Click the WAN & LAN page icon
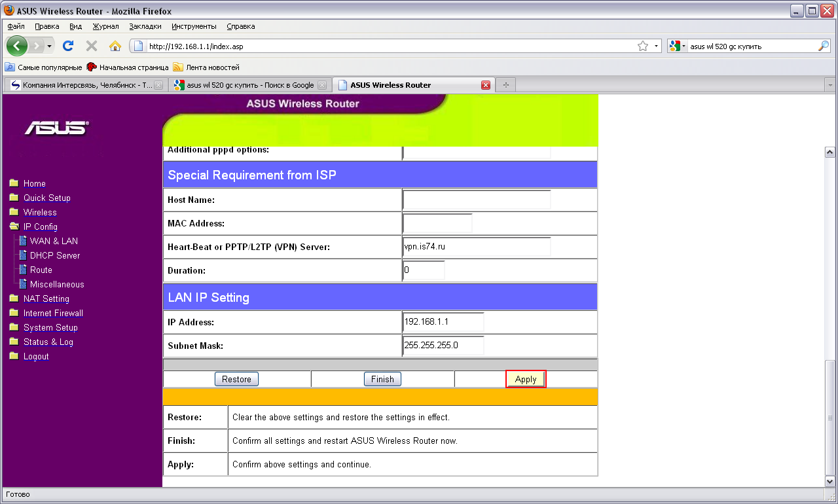838x504 pixels. (x=23, y=241)
